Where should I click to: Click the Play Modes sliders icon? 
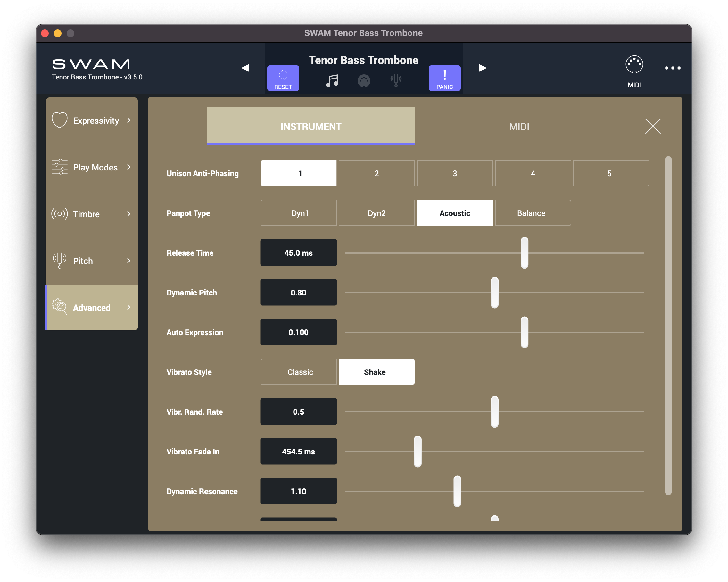coord(59,167)
